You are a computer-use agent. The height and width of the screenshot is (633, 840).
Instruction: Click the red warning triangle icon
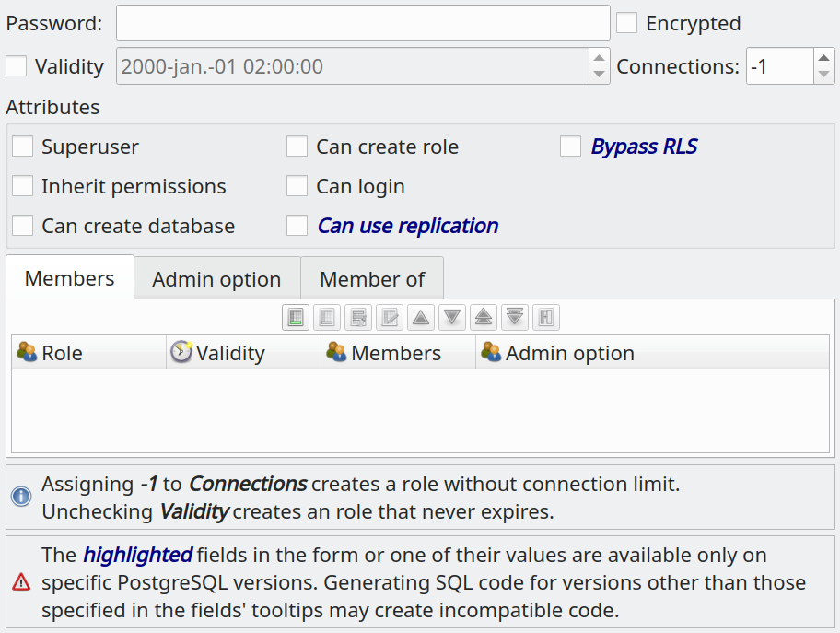click(x=21, y=581)
